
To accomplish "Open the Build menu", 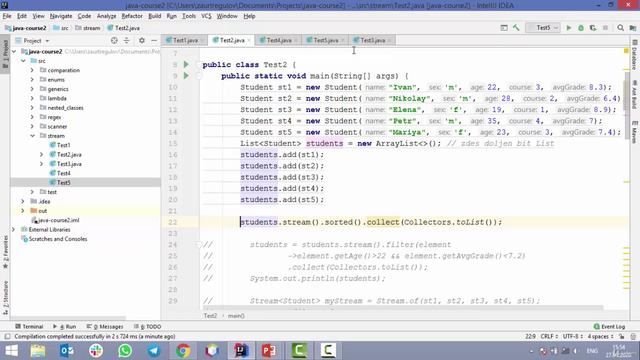I will [x=154, y=16].
